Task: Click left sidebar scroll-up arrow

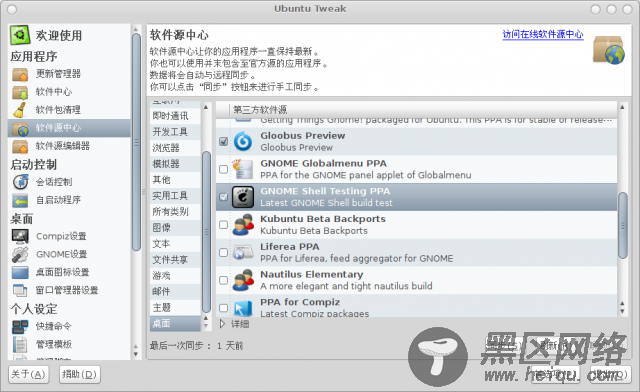Action: (x=136, y=29)
